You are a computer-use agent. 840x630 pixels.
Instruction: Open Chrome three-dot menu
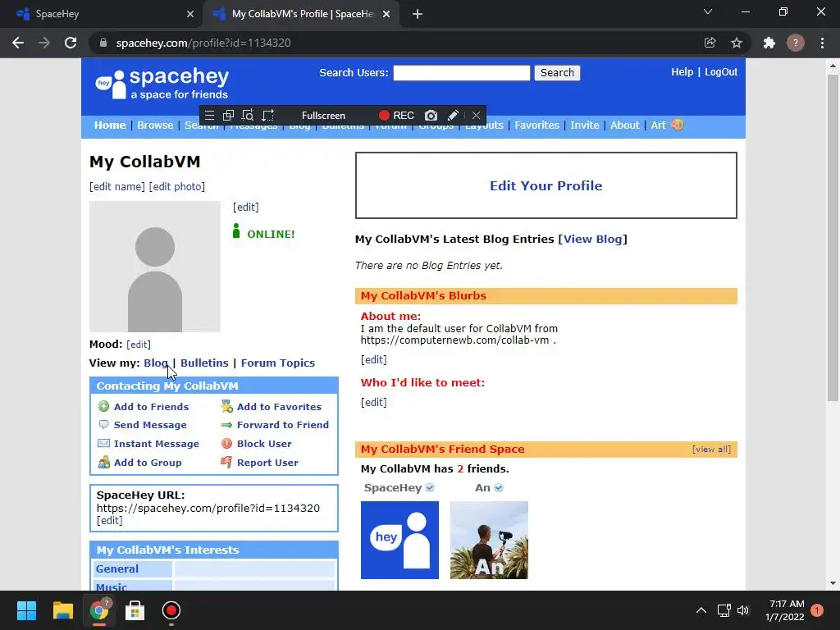click(822, 43)
